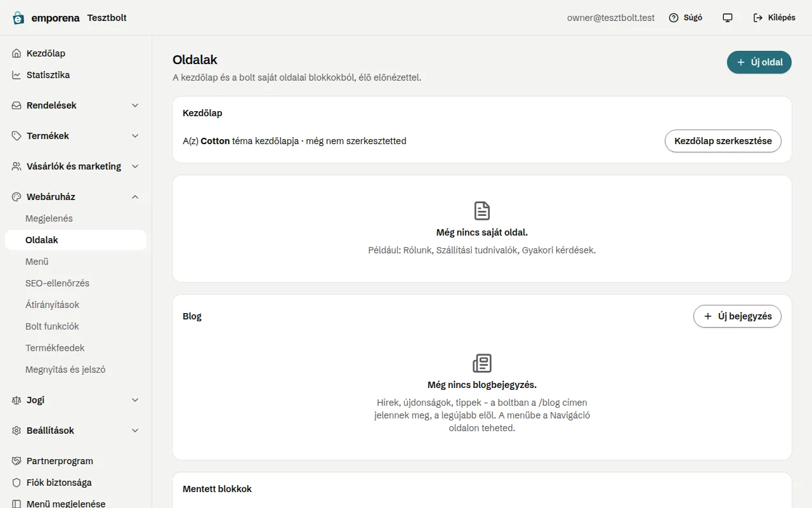Select the active Oldalak sidebar item
Viewport: 812px width, 508px height.
[75, 240]
